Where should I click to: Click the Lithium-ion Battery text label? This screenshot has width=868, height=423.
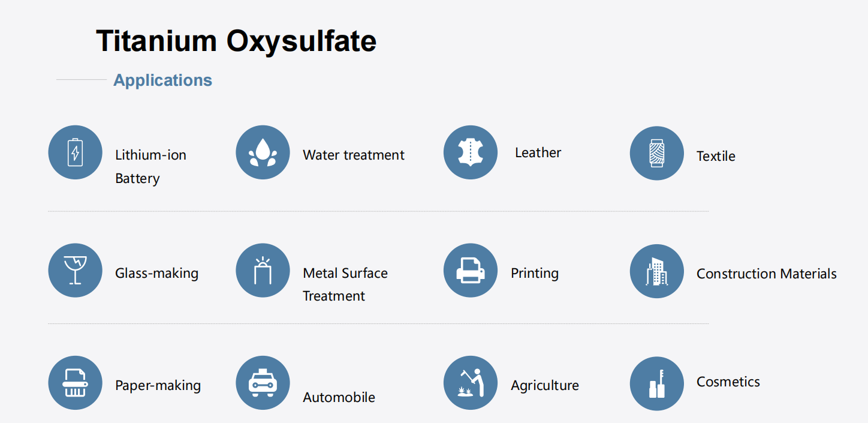pos(151,167)
